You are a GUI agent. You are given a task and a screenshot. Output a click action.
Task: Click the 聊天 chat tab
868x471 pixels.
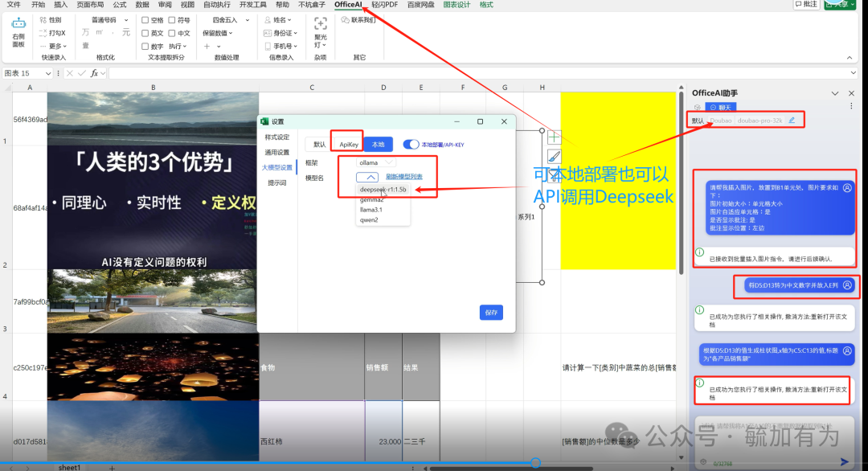pyautogui.click(x=721, y=108)
